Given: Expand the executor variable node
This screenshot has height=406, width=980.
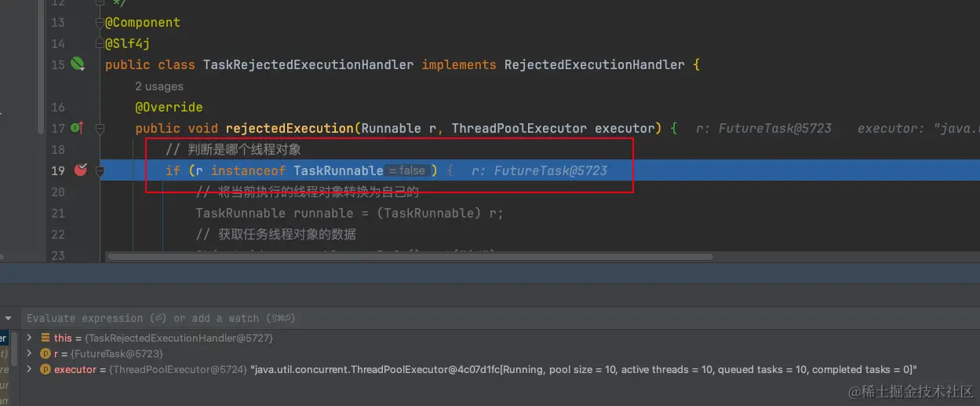Looking at the screenshot, I should (30, 369).
